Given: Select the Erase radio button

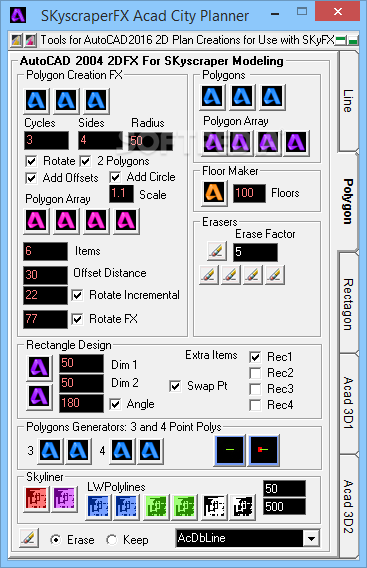Looking at the screenshot, I should click(x=56, y=540).
